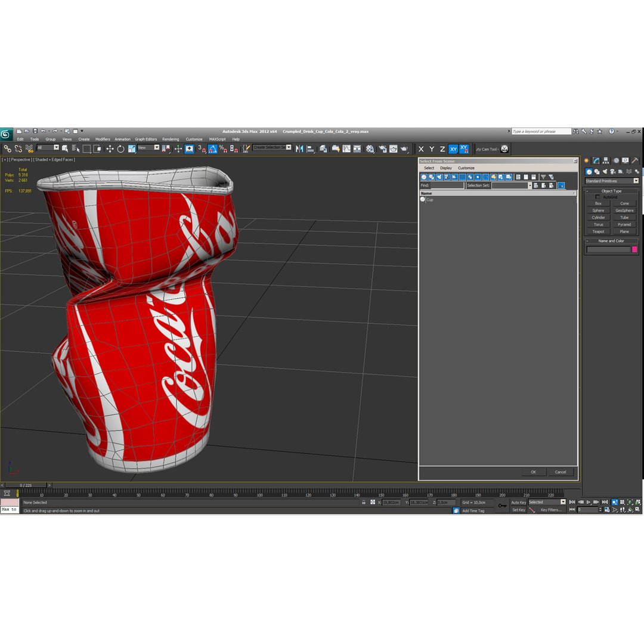Click the Teapot primitive button
Viewport: 644px width, 644px height.
pos(598,231)
